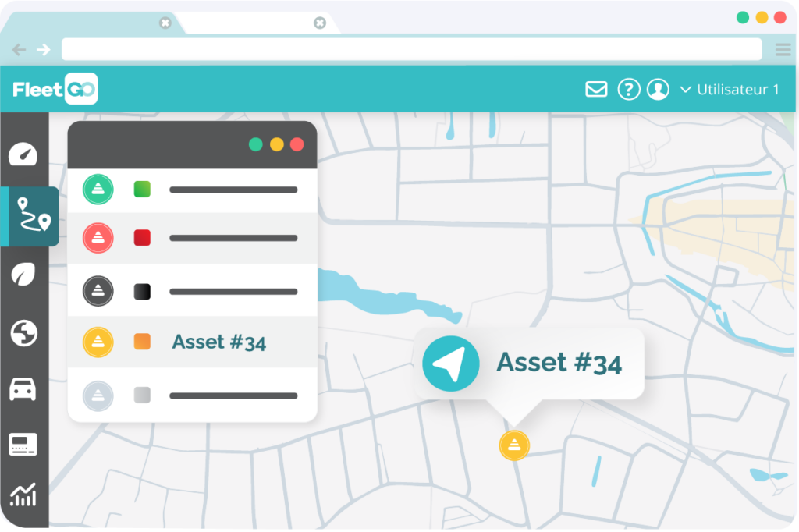Select the placeholder line in black asset row
The width and height of the screenshot is (799, 532).
(233, 292)
